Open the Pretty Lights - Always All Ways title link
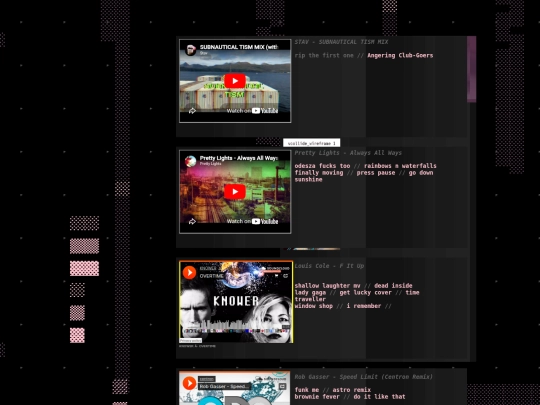 [x=239, y=158]
